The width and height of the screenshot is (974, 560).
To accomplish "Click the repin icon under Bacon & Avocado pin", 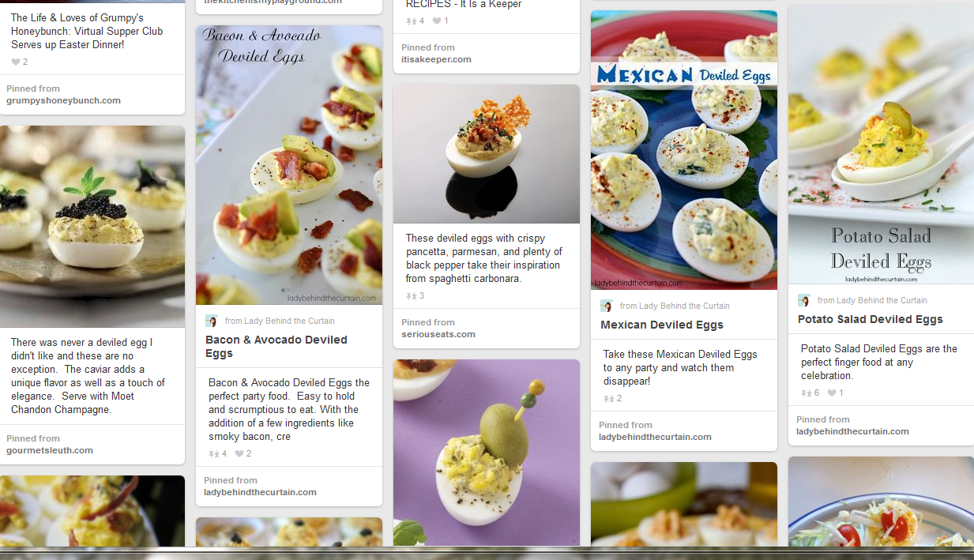I will pos(213,453).
